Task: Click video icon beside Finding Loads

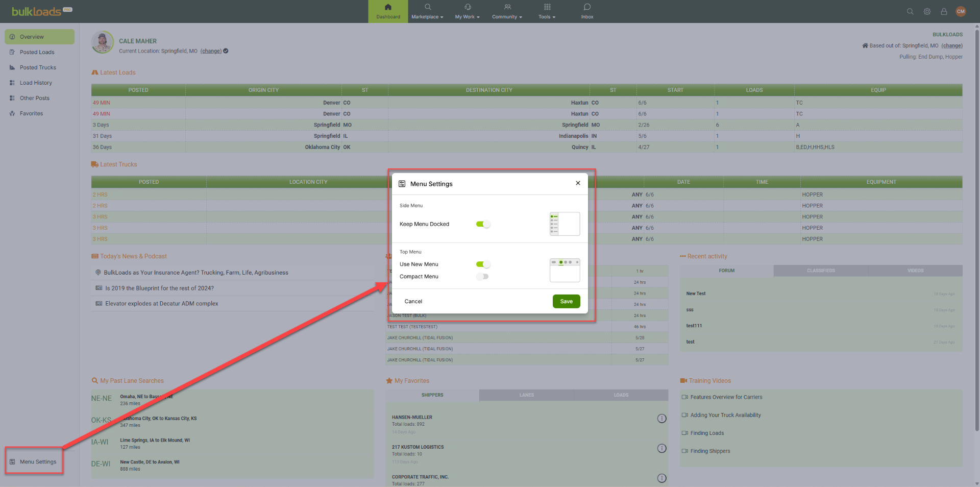Action: [684, 433]
